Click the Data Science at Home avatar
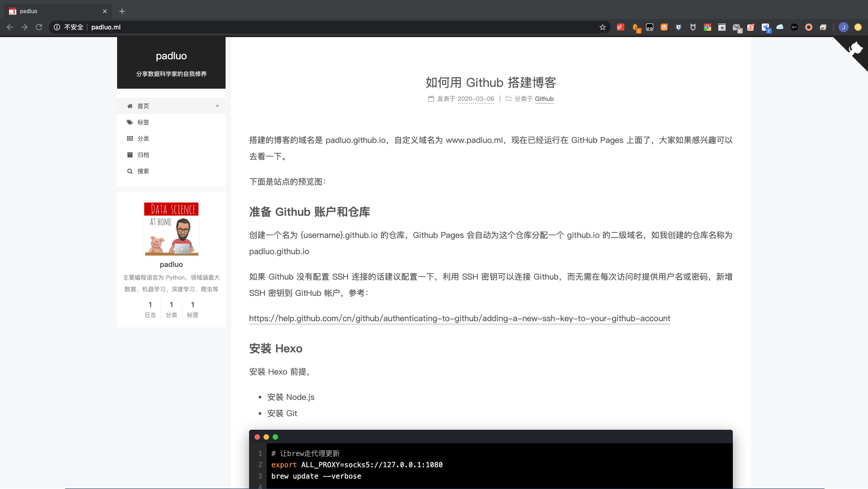Image resolution: width=868 pixels, height=489 pixels. coord(171,228)
